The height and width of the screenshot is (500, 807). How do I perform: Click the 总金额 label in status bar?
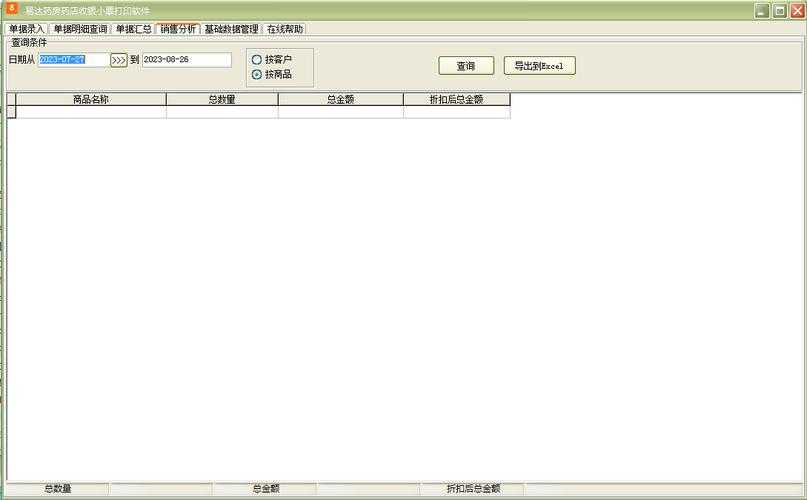(x=266, y=489)
